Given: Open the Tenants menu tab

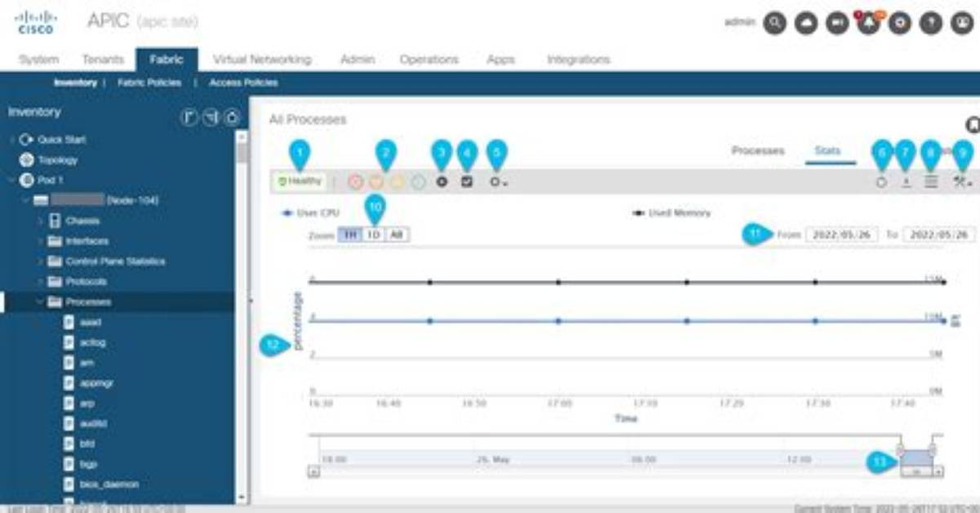Looking at the screenshot, I should pos(103,60).
